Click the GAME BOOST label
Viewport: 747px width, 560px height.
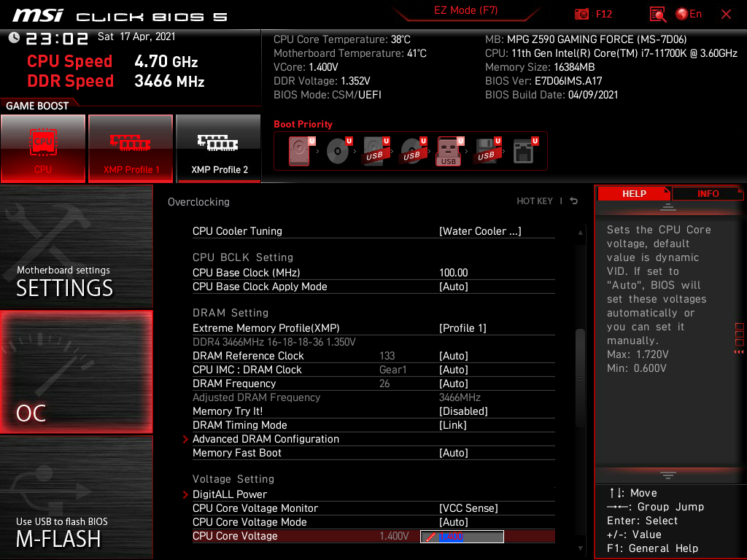[37, 106]
